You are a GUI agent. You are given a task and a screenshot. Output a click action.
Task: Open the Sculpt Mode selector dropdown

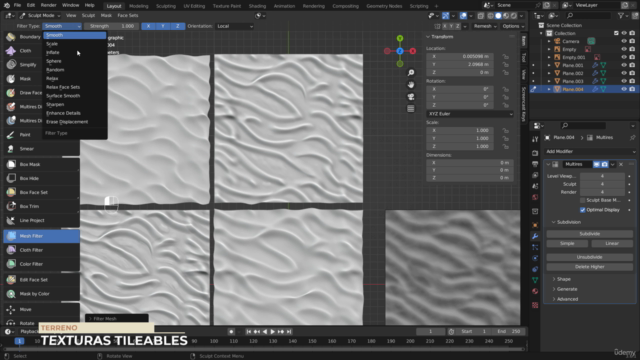click(40, 16)
